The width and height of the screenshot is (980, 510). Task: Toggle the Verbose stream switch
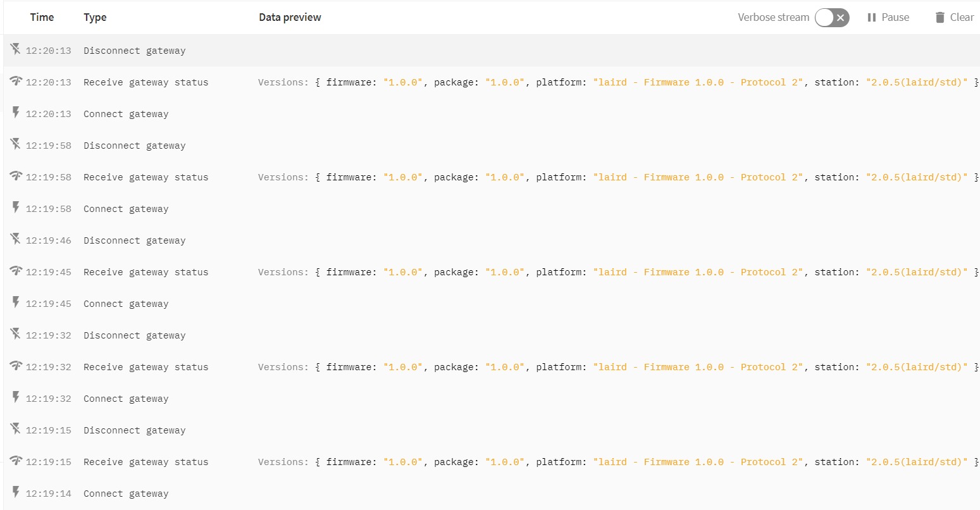(x=831, y=18)
